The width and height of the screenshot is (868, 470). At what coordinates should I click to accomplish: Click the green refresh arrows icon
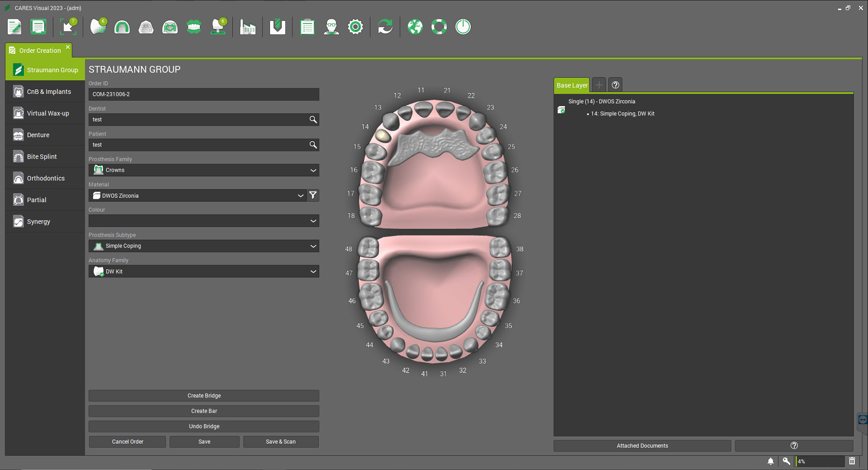385,27
